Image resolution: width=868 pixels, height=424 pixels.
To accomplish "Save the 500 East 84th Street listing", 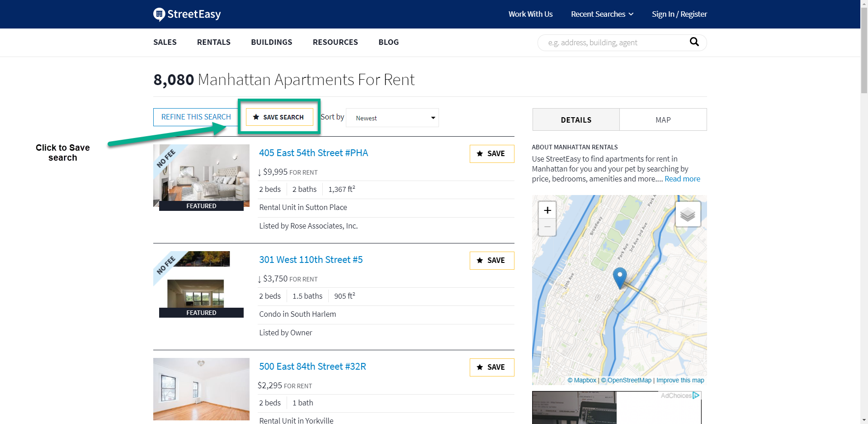I will [x=492, y=367].
